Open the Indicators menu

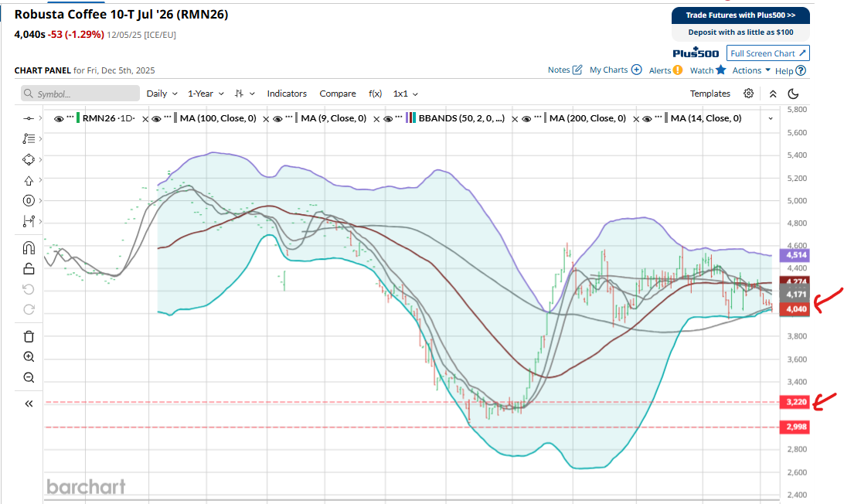pos(287,94)
